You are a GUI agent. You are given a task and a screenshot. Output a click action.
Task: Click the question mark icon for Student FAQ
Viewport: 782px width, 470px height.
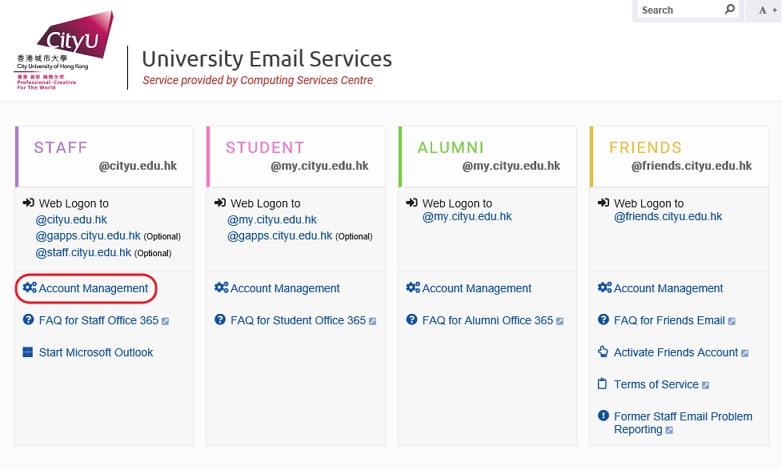[220, 319]
